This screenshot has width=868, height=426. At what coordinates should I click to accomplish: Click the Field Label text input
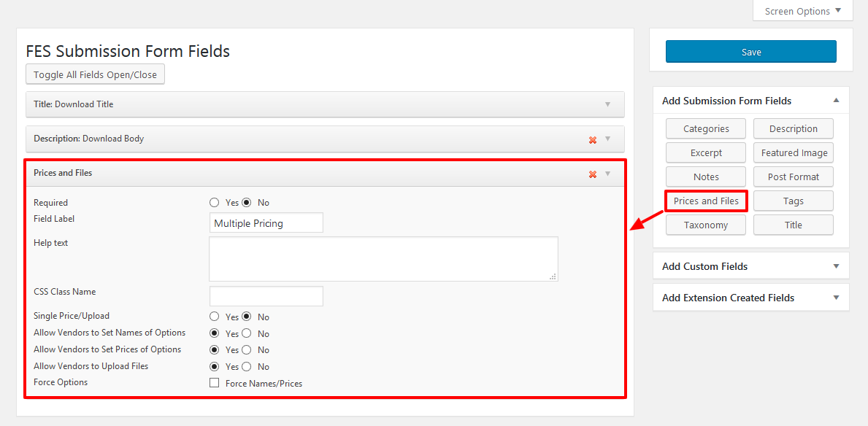click(x=266, y=223)
